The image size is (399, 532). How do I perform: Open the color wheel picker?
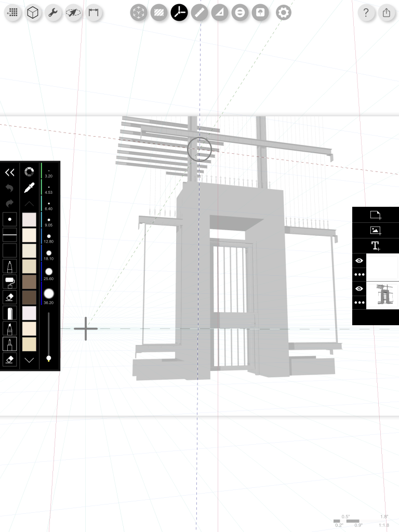click(x=29, y=172)
